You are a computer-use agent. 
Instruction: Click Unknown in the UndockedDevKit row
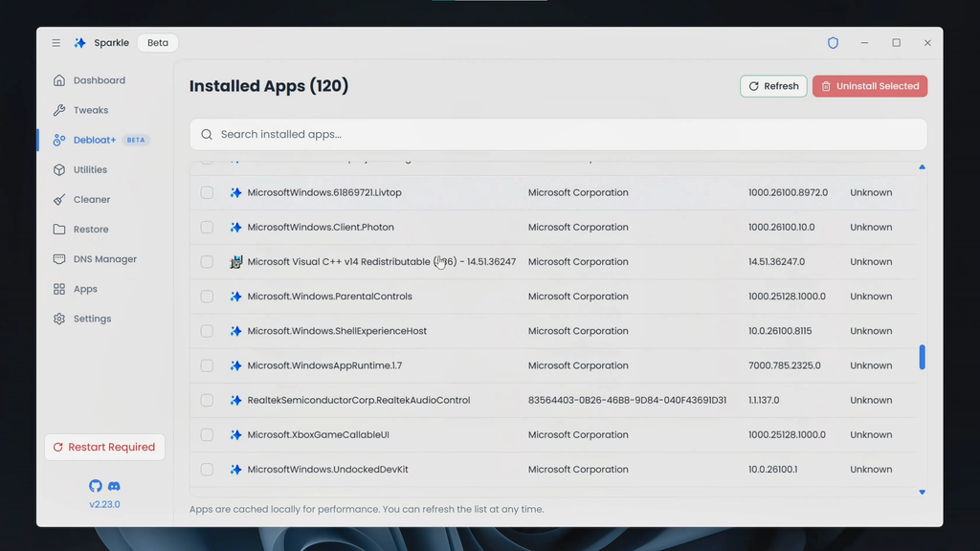pos(871,469)
